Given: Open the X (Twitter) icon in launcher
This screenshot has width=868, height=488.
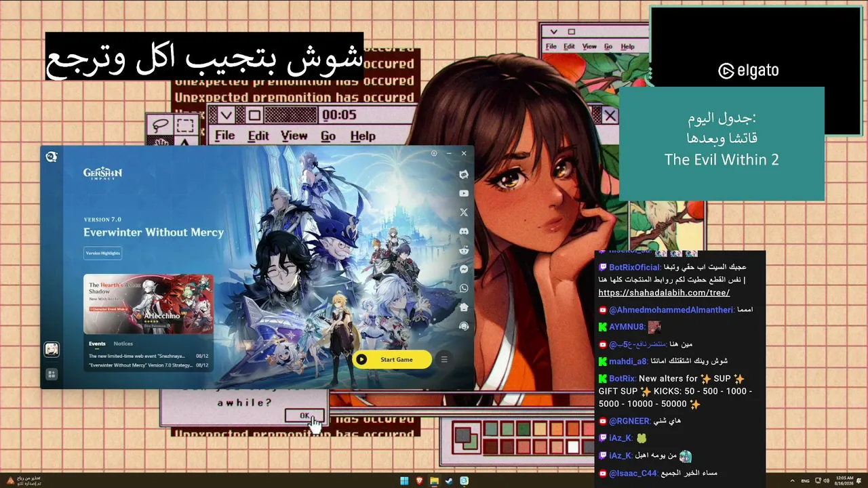Looking at the screenshot, I should click(x=464, y=212).
